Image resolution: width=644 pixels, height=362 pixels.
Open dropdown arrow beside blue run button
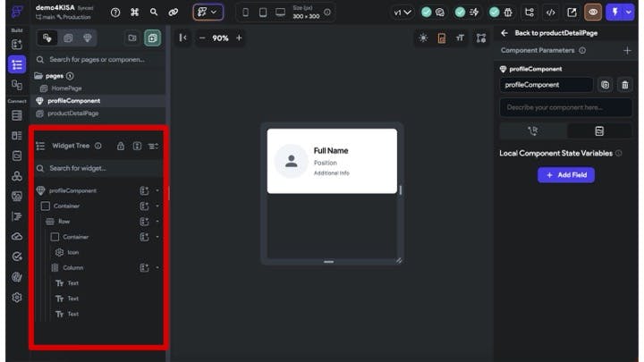629,13
